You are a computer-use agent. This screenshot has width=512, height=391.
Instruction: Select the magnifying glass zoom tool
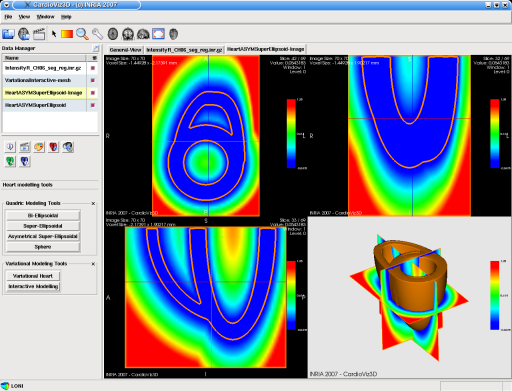click(82, 34)
